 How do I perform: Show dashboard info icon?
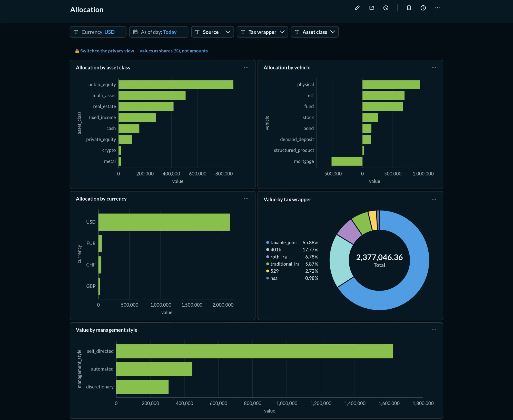tap(423, 8)
